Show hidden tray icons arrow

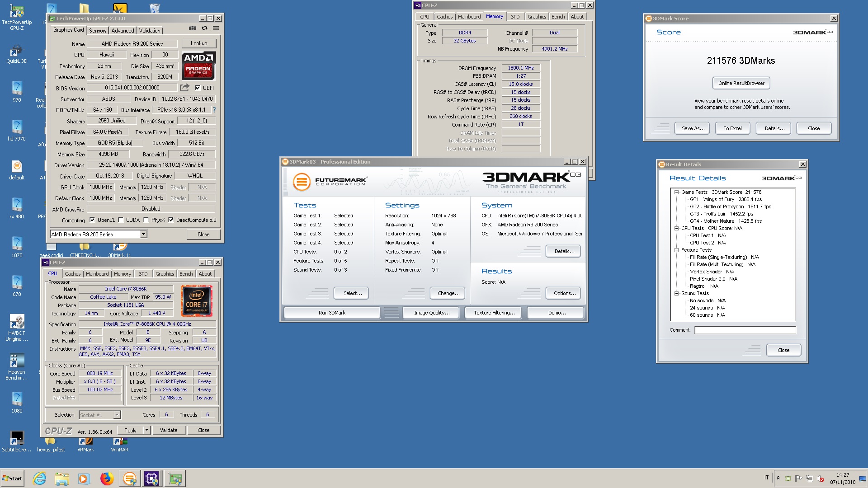[778, 478]
